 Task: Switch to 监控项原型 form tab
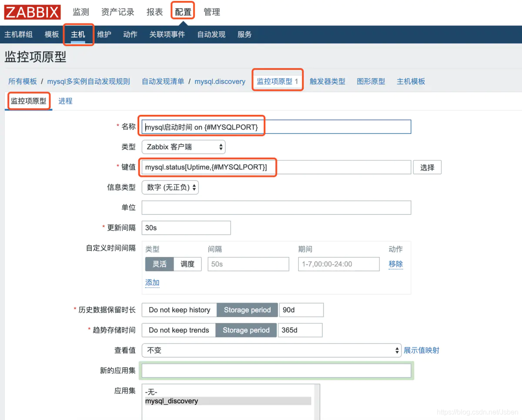(x=29, y=101)
